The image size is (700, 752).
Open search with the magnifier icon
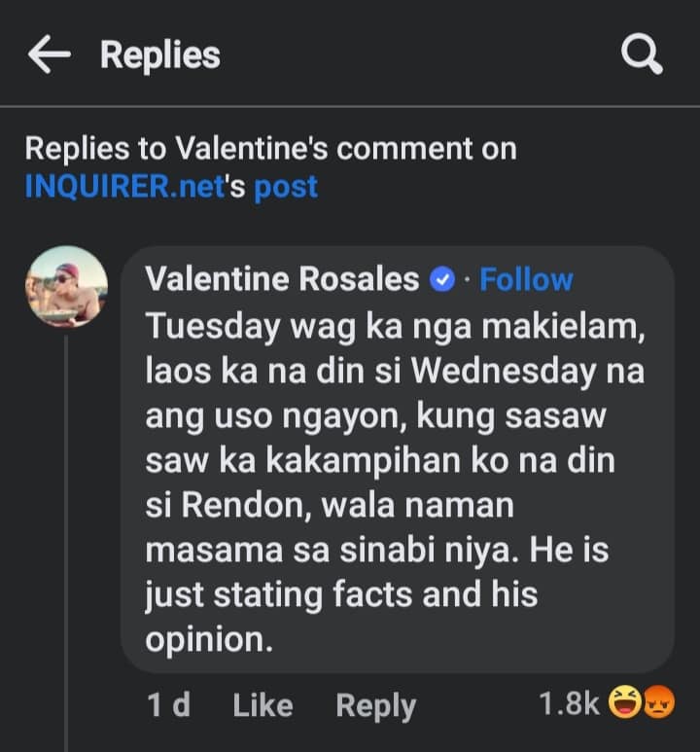tap(642, 56)
